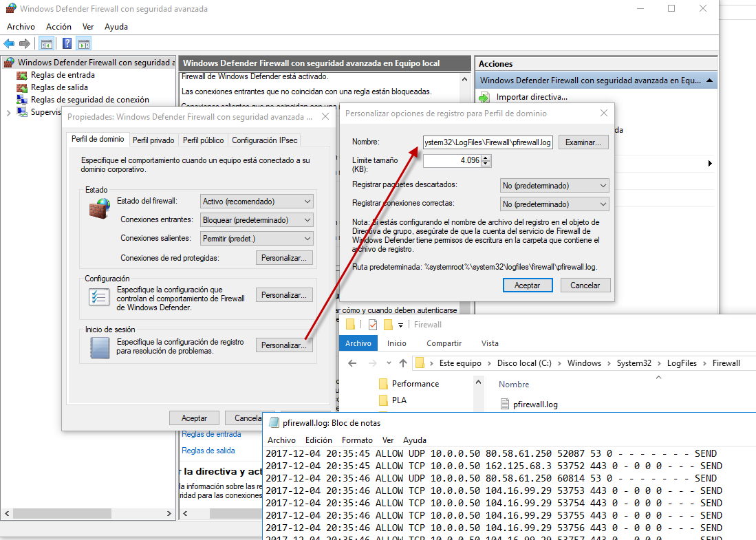This screenshot has height=540, width=756.
Task: Click the pfirewall.log file icon in Explorer
Action: point(505,404)
